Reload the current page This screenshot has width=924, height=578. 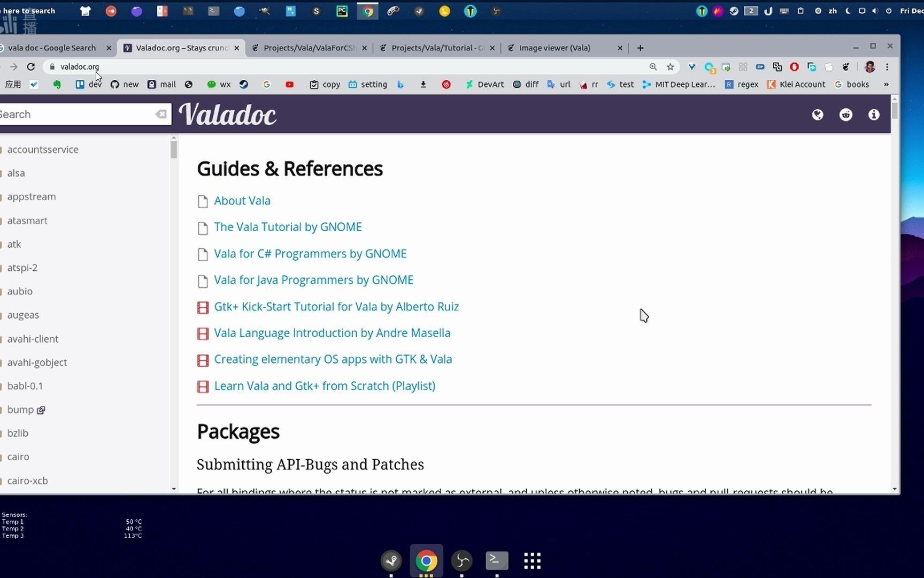point(31,67)
